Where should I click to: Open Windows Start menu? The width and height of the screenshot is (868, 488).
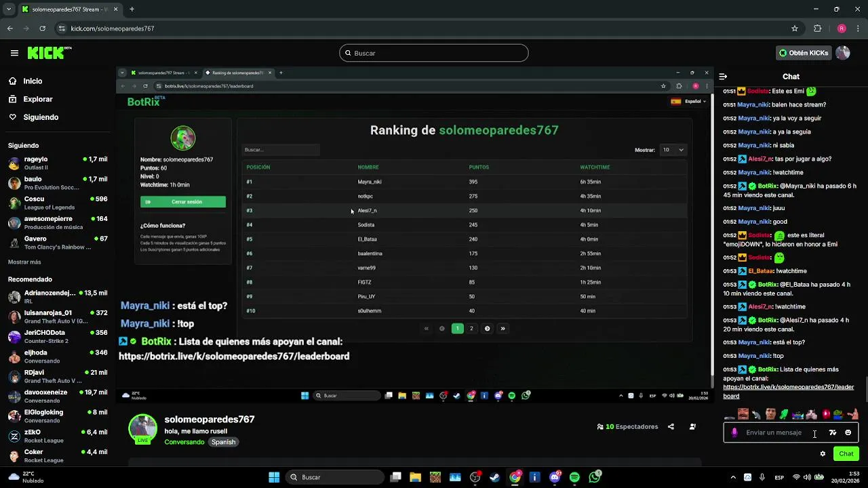(274, 477)
